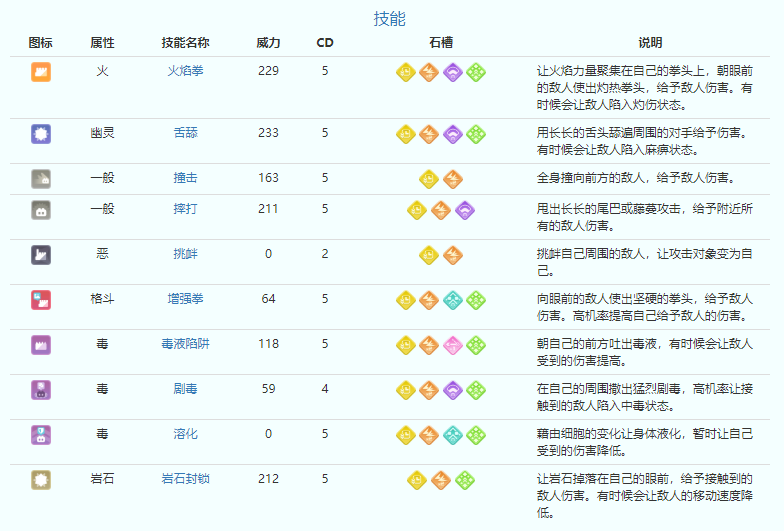Click the ghost type icon beside 舌舔
Image resolution: width=784 pixels, height=531 pixels.
coord(41,133)
